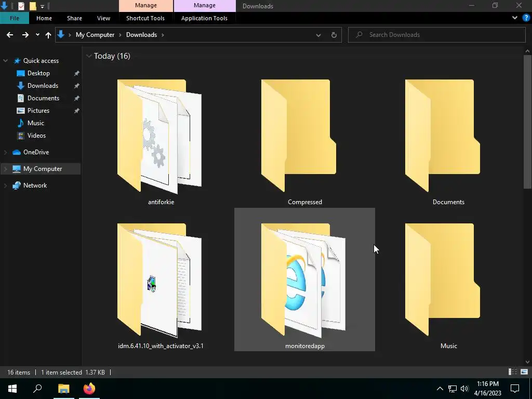Open the Action Center notifications icon

(x=515, y=389)
